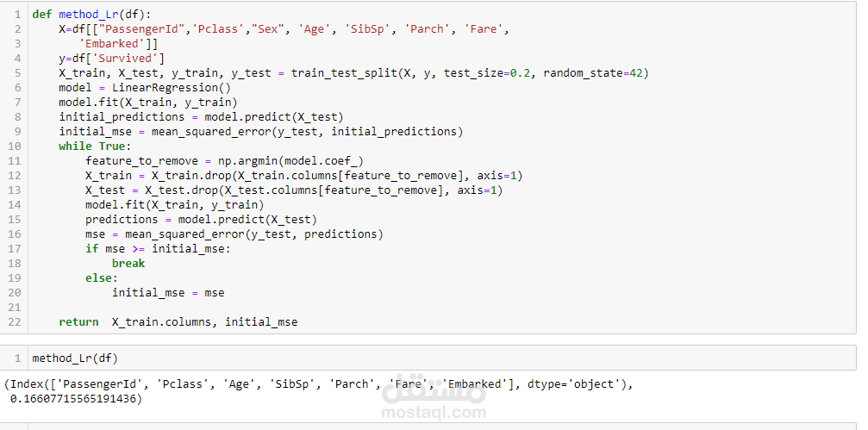The width and height of the screenshot is (868, 430).
Task: Click line number 11 in the gutter
Action: (14, 161)
